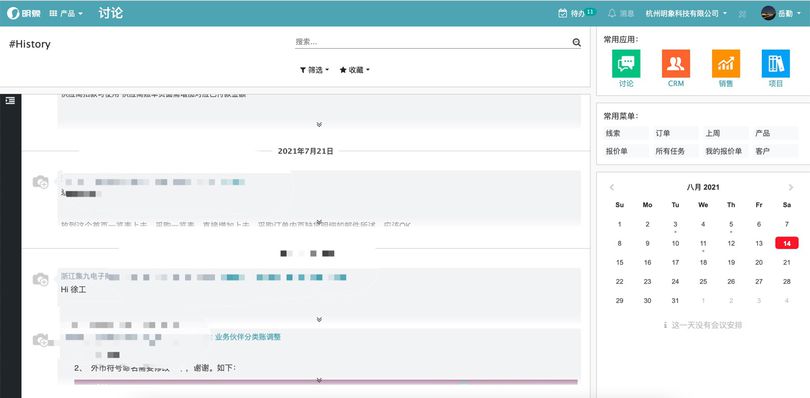The height and width of the screenshot is (398, 810).
Task: Select August 3 in calendar
Action: pyautogui.click(x=675, y=224)
